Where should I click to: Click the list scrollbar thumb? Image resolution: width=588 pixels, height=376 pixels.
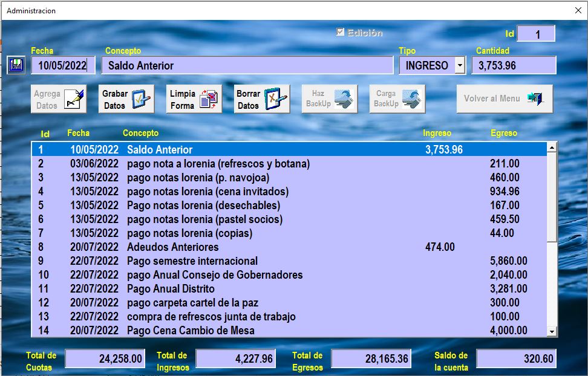552,197
